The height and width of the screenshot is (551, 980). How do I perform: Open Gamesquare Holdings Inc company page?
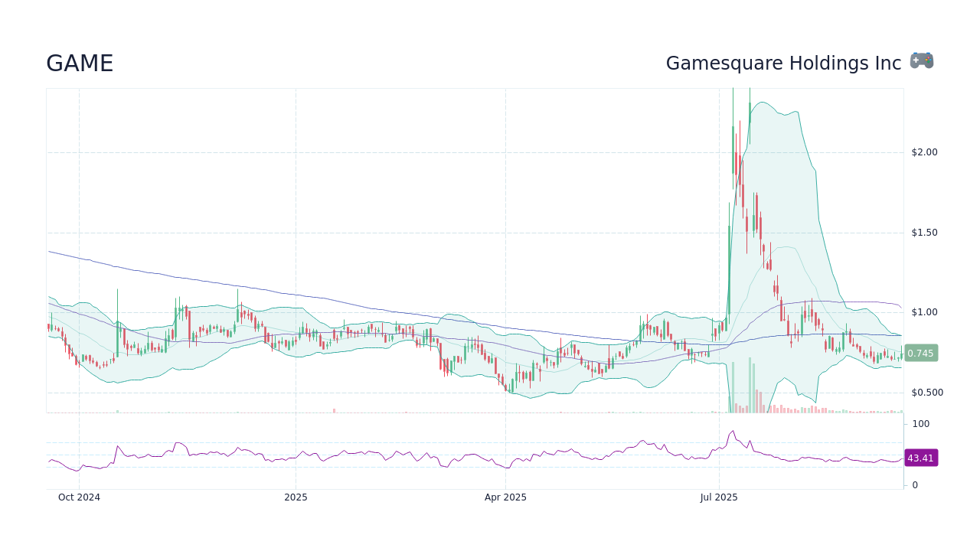[x=783, y=63]
